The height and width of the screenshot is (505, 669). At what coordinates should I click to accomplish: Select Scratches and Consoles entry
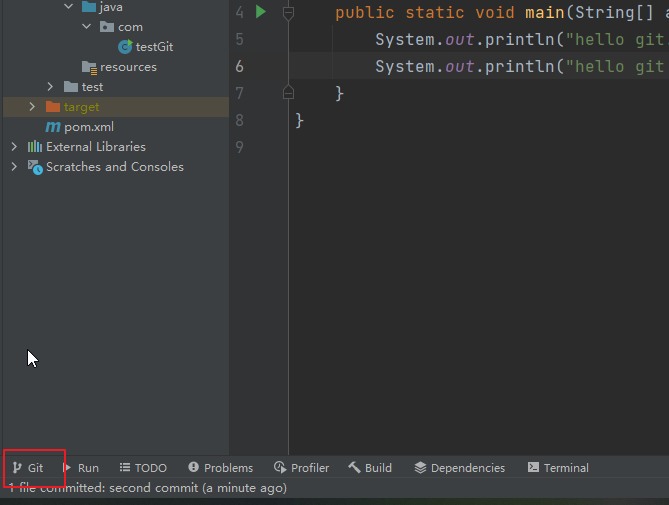click(x=115, y=167)
